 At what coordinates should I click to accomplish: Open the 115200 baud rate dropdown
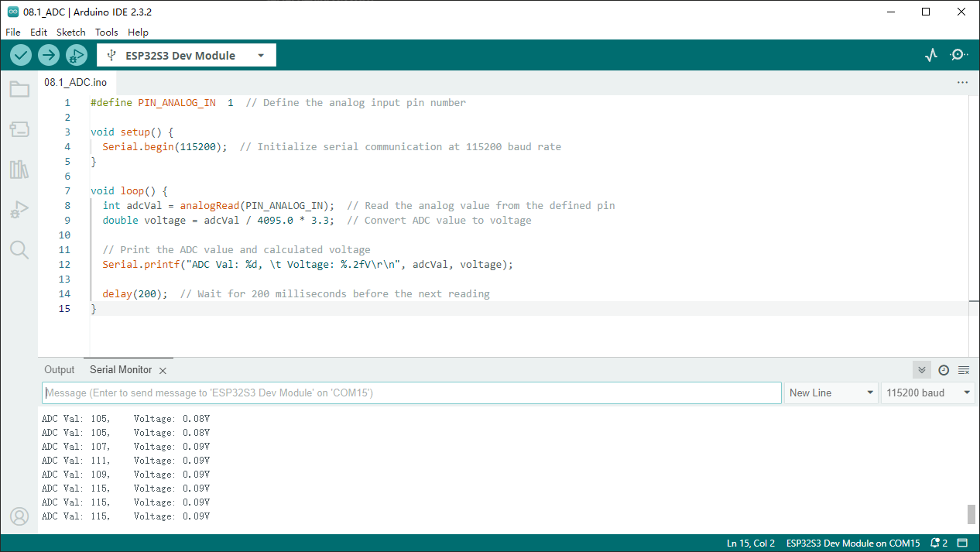(927, 393)
